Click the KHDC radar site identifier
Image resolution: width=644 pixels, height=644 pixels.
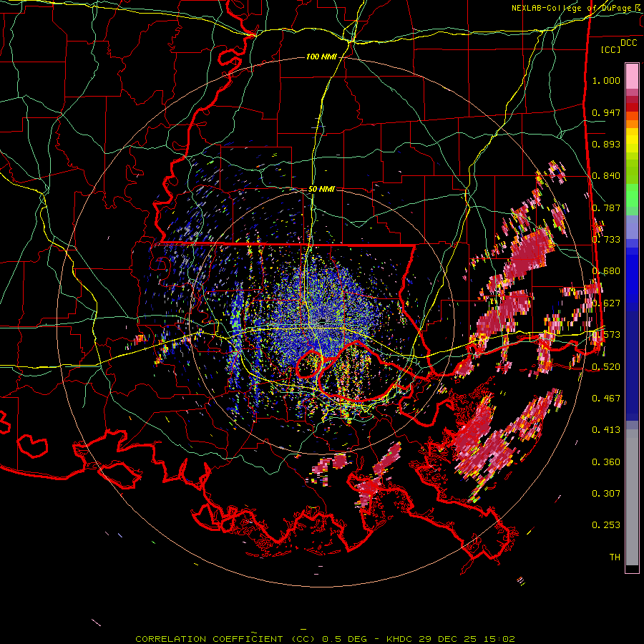[x=400, y=639]
